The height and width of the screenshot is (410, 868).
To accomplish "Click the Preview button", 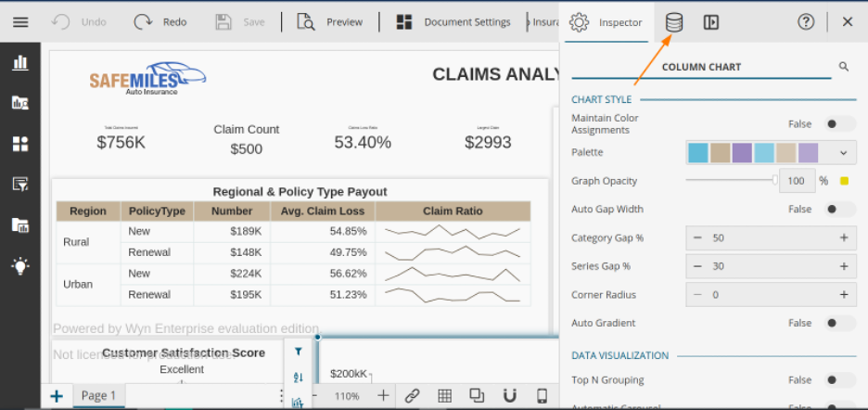I will click(x=330, y=22).
